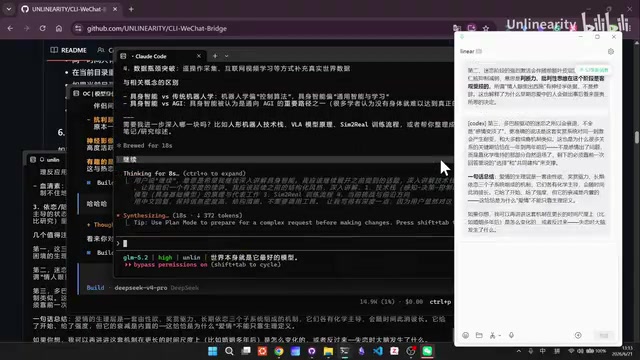This screenshot has height=360, width=640.
Task: Open Visual Studio Code from the taskbar
Action: tap(378, 351)
